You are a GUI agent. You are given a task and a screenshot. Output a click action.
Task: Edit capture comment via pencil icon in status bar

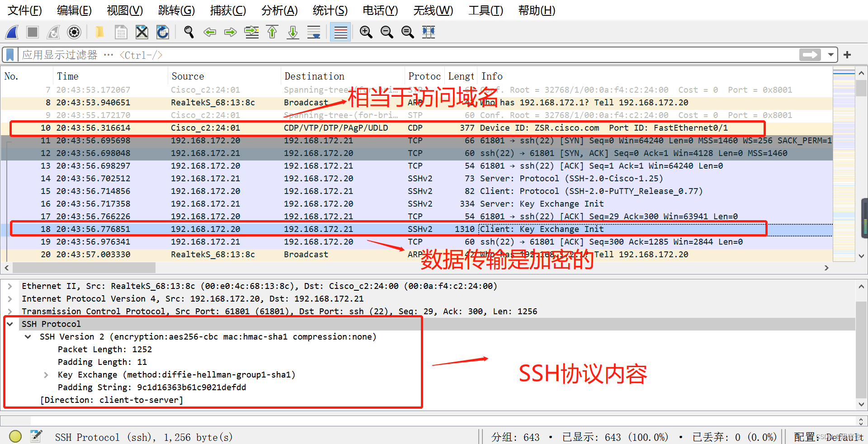[36, 436]
